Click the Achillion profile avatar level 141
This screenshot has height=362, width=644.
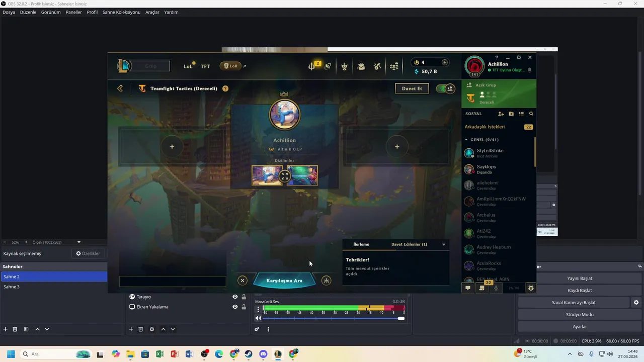click(474, 67)
